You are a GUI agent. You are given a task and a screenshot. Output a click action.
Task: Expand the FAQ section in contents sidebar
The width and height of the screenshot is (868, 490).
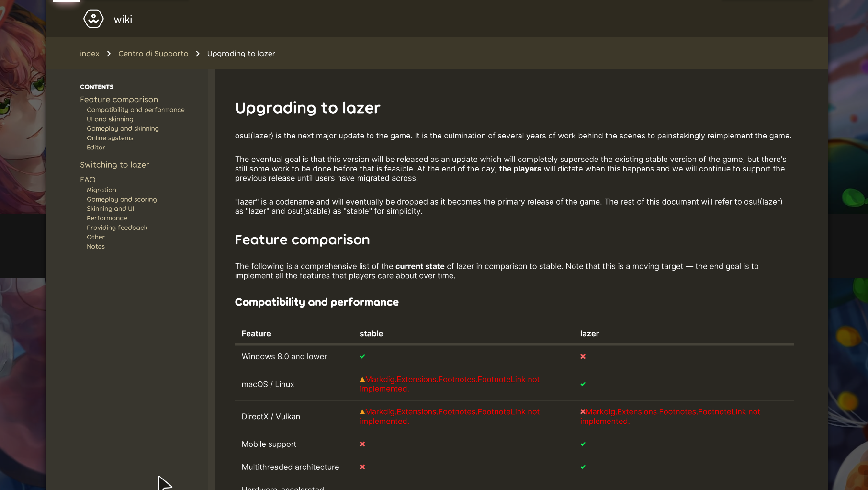[88, 179]
